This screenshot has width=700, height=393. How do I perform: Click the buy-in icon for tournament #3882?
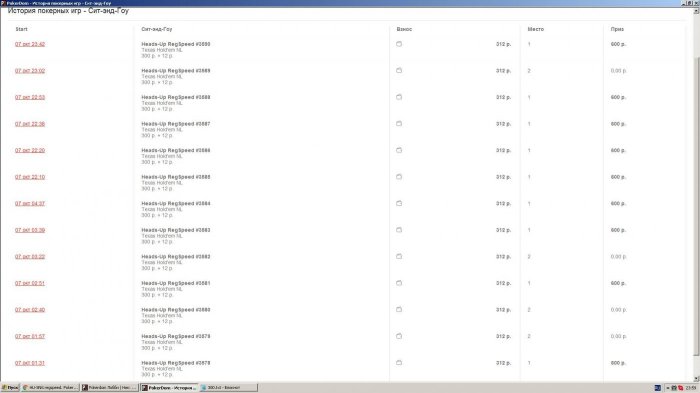pyautogui.click(x=399, y=257)
